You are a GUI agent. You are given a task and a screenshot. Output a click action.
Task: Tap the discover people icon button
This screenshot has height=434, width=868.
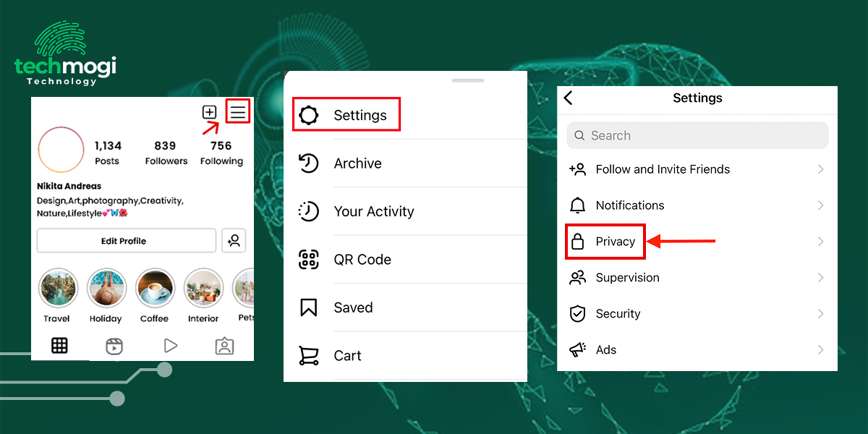click(x=234, y=241)
